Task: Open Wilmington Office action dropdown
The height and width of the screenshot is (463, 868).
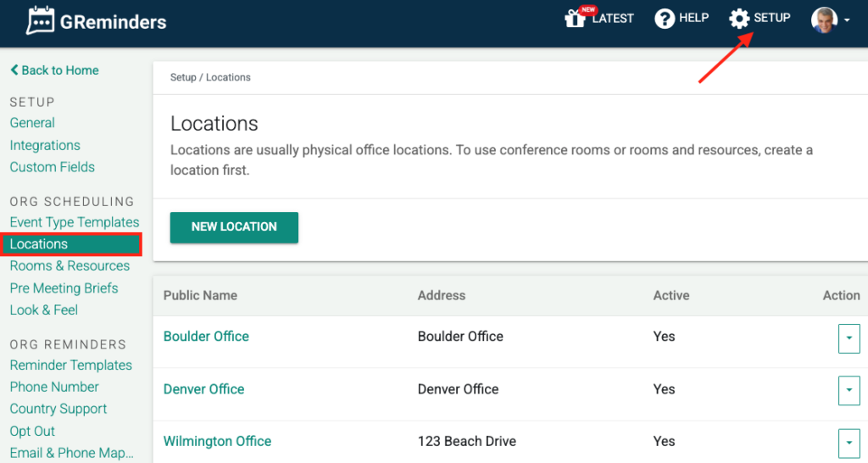Action: (849, 442)
